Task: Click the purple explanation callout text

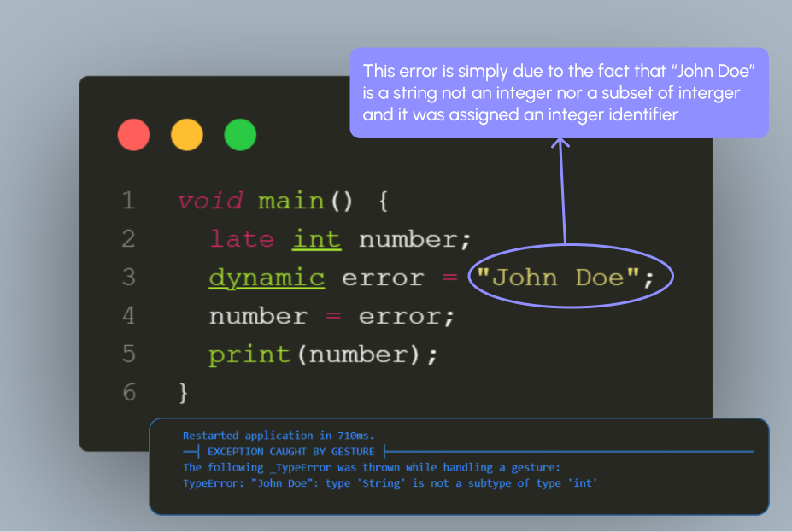Action: 559,93
